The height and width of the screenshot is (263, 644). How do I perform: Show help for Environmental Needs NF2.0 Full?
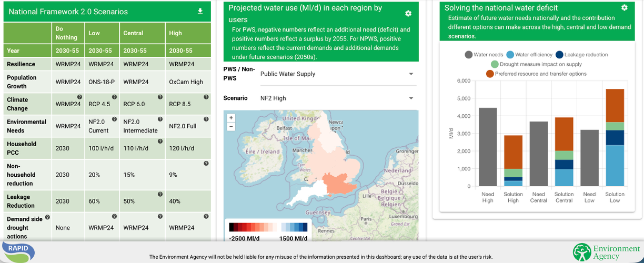pyautogui.click(x=206, y=119)
